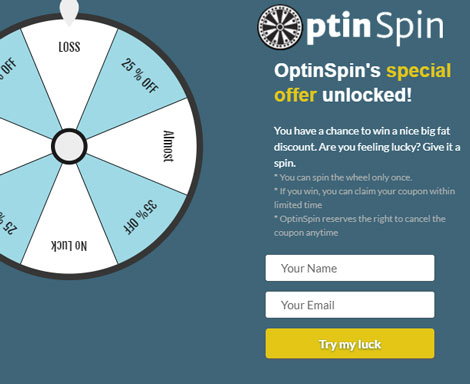Click the 'spin the wheel only once' note
Screen dimensions: 470x384
click(343, 177)
